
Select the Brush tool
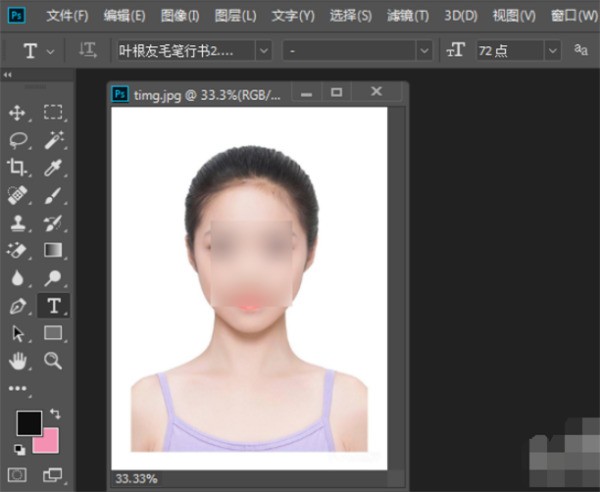[x=53, y=194]
